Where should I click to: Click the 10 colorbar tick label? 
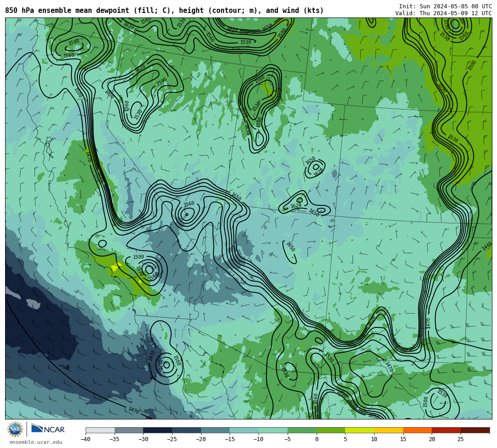coord(374,439)
